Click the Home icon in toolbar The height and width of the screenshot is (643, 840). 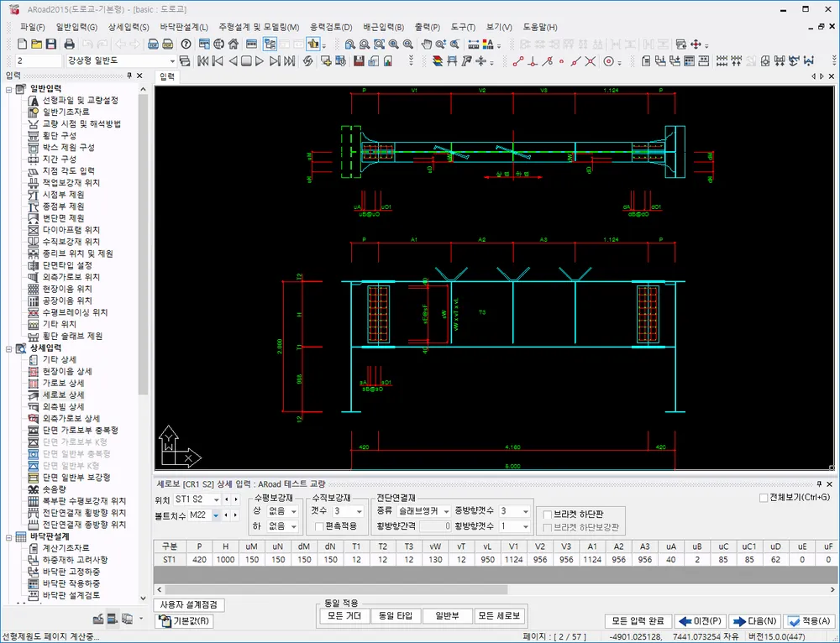[x=233, y=44]
